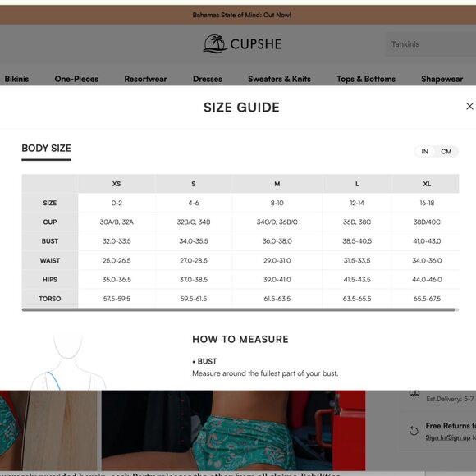Click the 16-18 size cell

[427, 203]
